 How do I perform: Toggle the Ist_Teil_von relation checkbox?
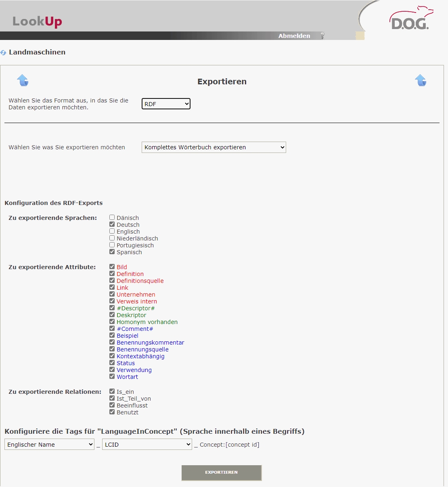pyautogui.click(x=112, y=398)
